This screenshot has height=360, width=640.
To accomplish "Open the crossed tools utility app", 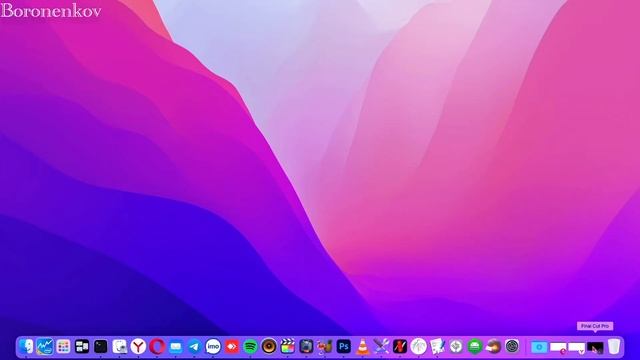I will [381, 347].
